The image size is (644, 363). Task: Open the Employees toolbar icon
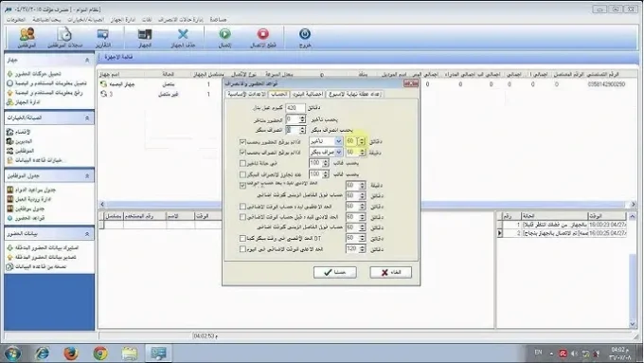point(27,34)
